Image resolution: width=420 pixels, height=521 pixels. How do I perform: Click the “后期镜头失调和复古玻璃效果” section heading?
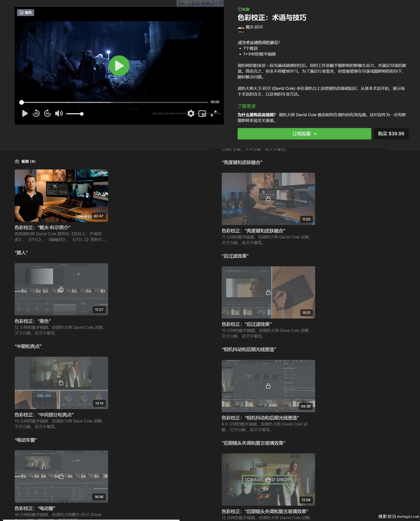[254, 443]
